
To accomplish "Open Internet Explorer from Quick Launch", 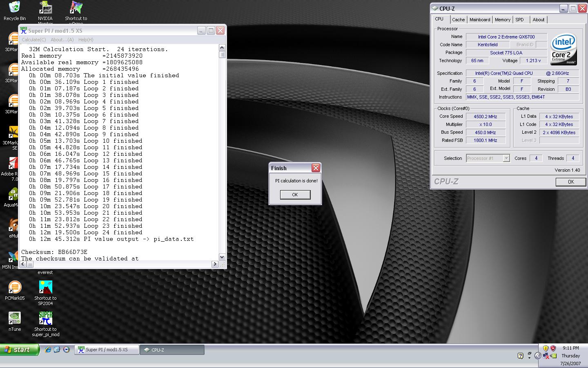I will [x=48, y=350].
